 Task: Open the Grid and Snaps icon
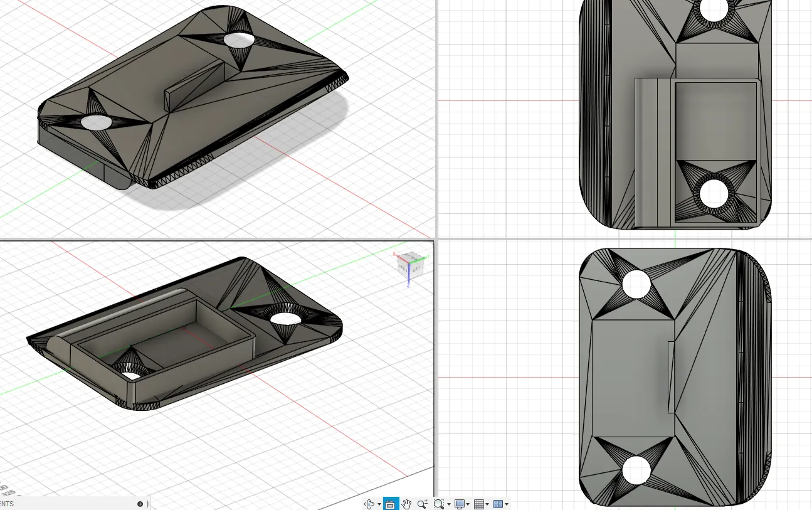[479, 504]
